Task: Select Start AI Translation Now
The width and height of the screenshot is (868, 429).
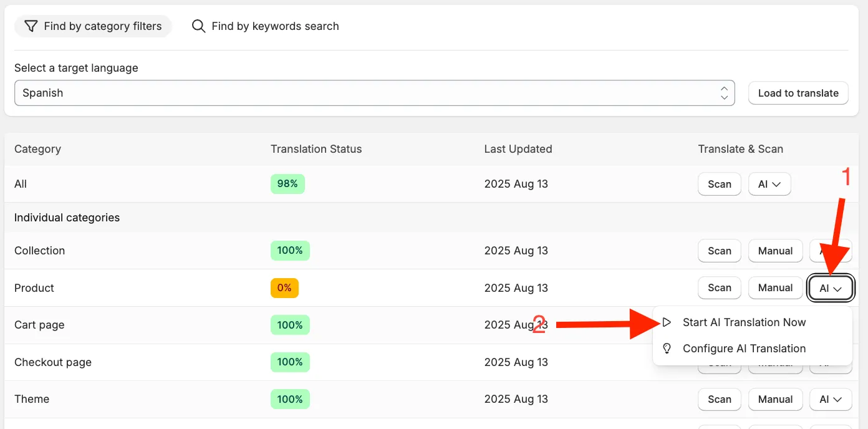Action: pos(744,322)
